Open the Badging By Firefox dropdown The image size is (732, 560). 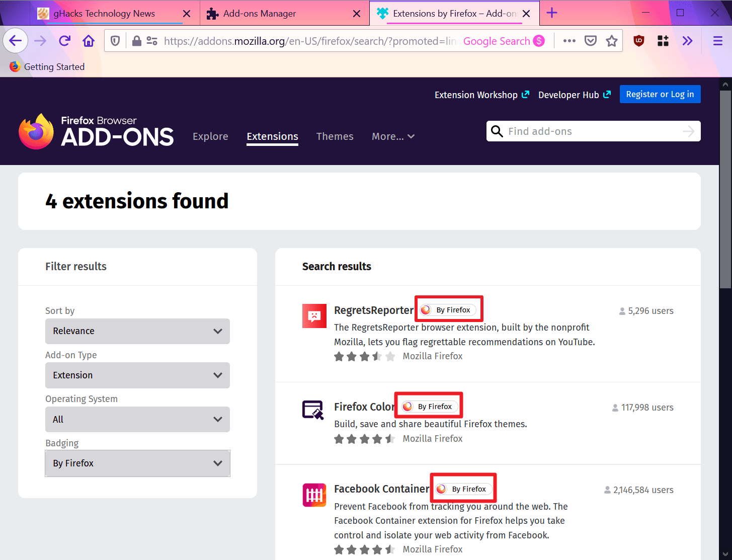point(137,463)
